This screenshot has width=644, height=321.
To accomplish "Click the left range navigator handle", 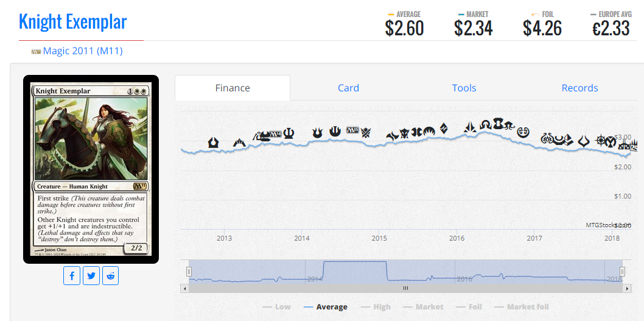I will click(189, 272).
